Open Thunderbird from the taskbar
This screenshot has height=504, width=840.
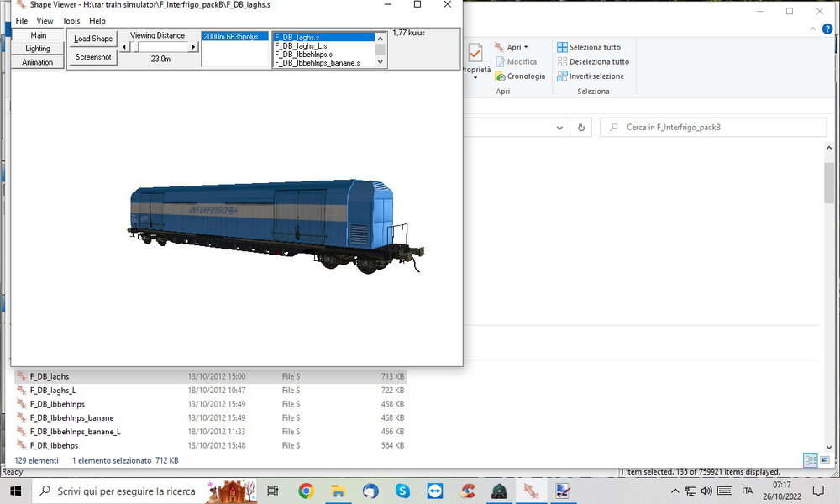click(x=370, y=491)
